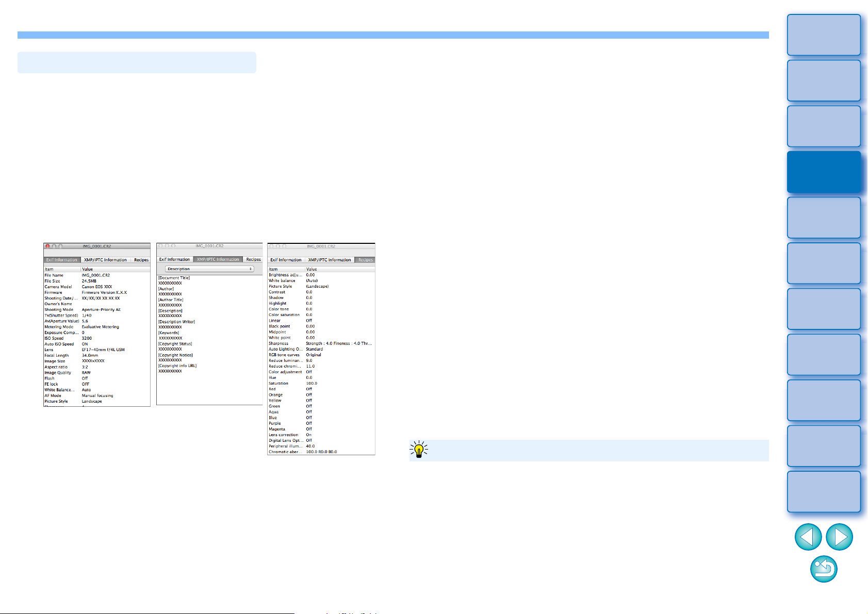Image resolution: width=868 pixels, height=614 pixels.
Task: Select the ISO Speed row showing 3200
Action: pos(97,338)
